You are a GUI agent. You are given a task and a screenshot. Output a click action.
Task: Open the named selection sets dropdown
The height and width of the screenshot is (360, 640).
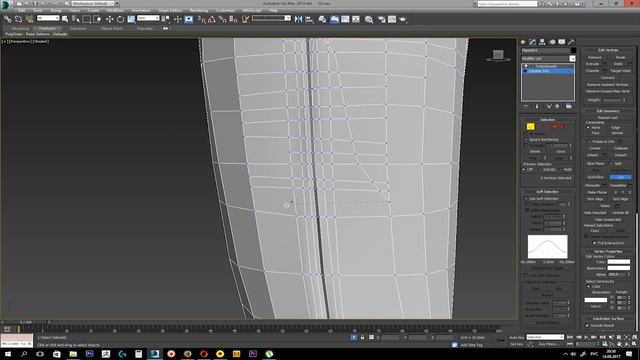click(x=271, y=18)
